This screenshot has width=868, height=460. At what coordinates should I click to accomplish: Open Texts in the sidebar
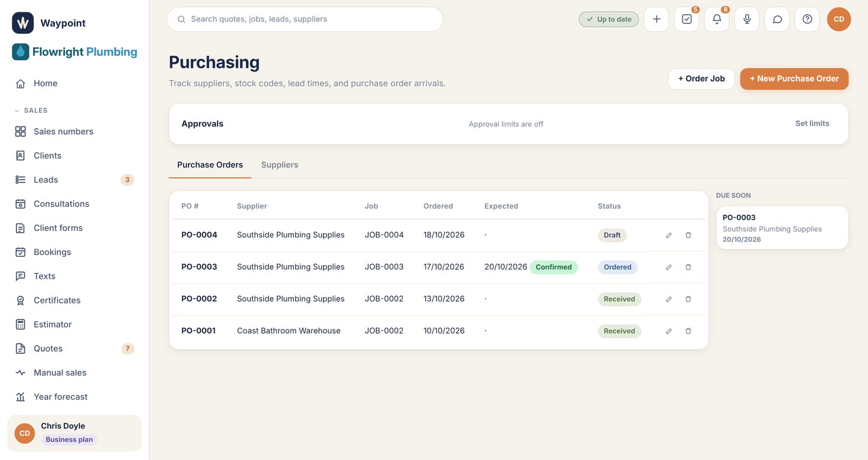[x=74, y=276]
